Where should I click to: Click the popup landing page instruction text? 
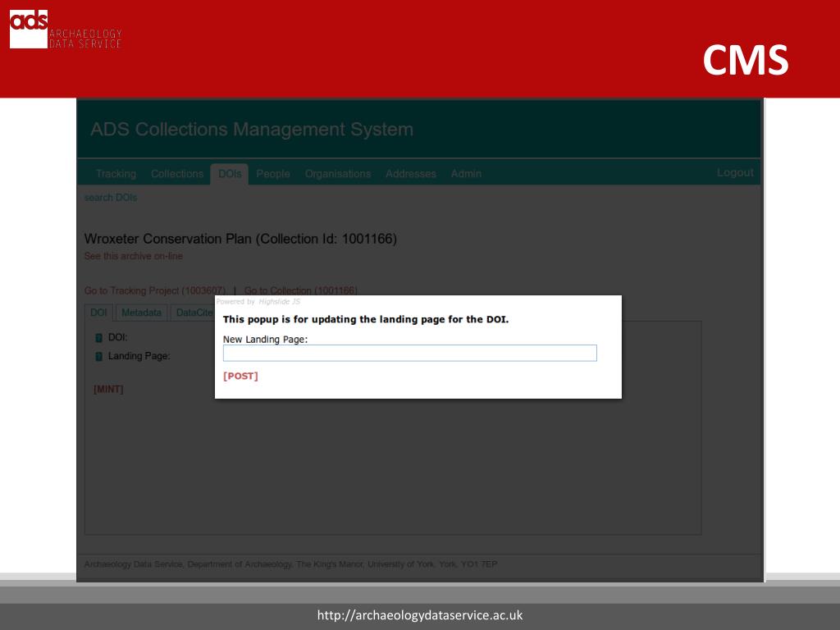366,319
